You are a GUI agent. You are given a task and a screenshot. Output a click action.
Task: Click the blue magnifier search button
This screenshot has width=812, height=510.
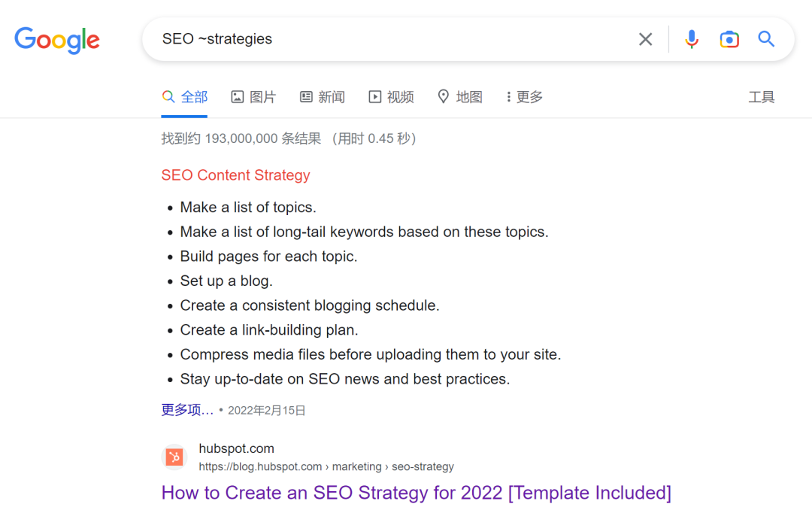(766, 39)
